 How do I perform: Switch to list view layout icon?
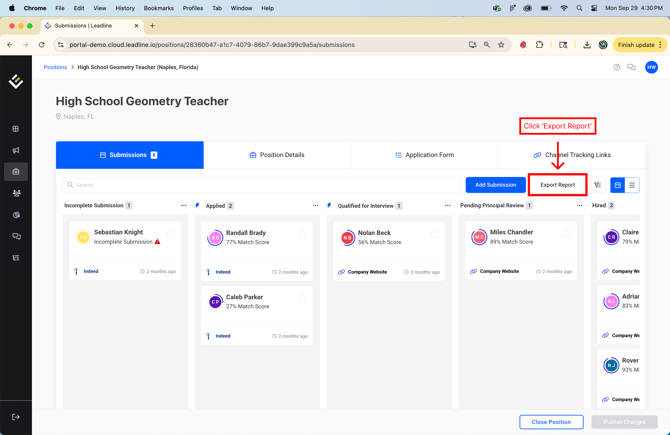(632, 185)
